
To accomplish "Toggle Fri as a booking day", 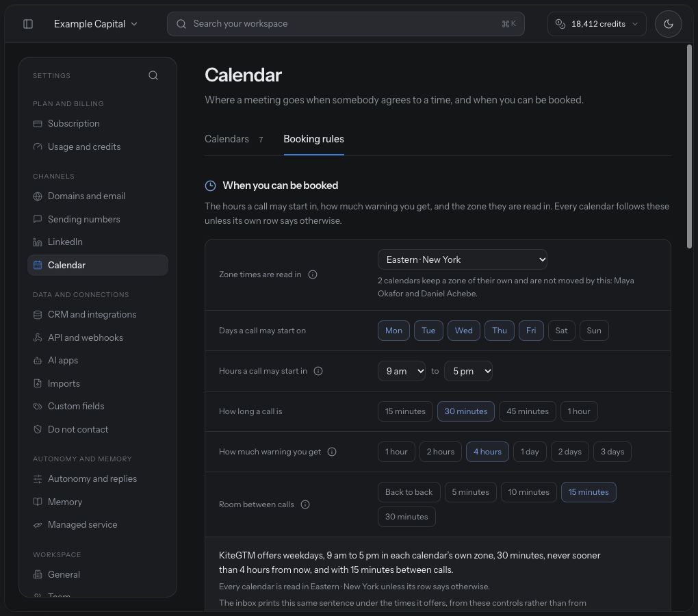I will pos(531,331).
